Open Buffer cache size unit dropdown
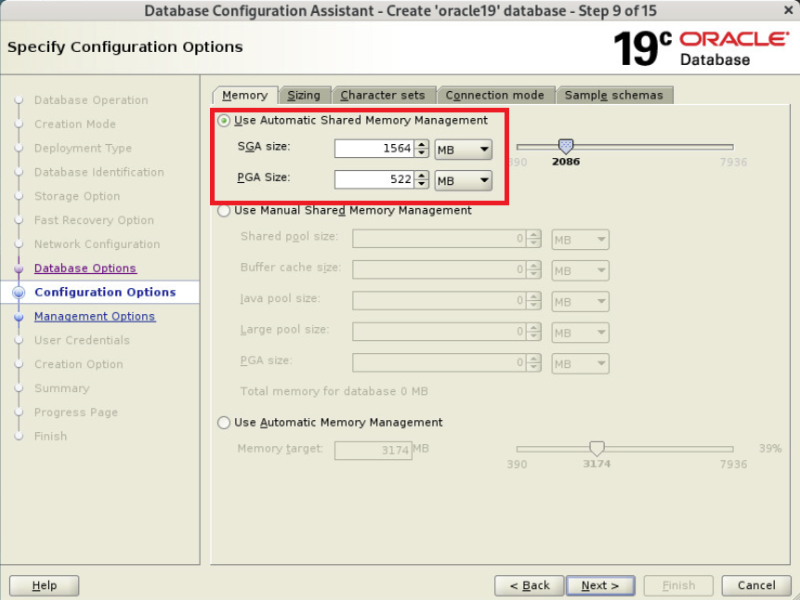The image size is (800, 600). point(580,271)
